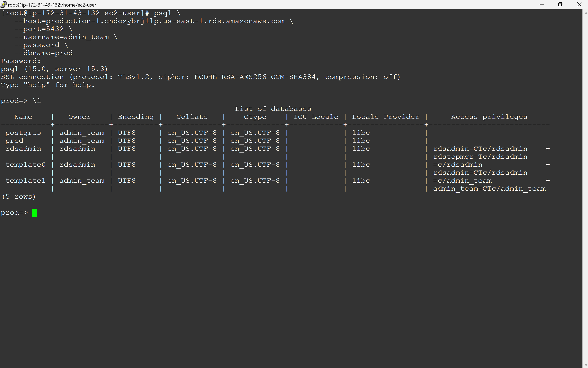Click on the Collate column header

pyautogui.click(x=192, y=117)
